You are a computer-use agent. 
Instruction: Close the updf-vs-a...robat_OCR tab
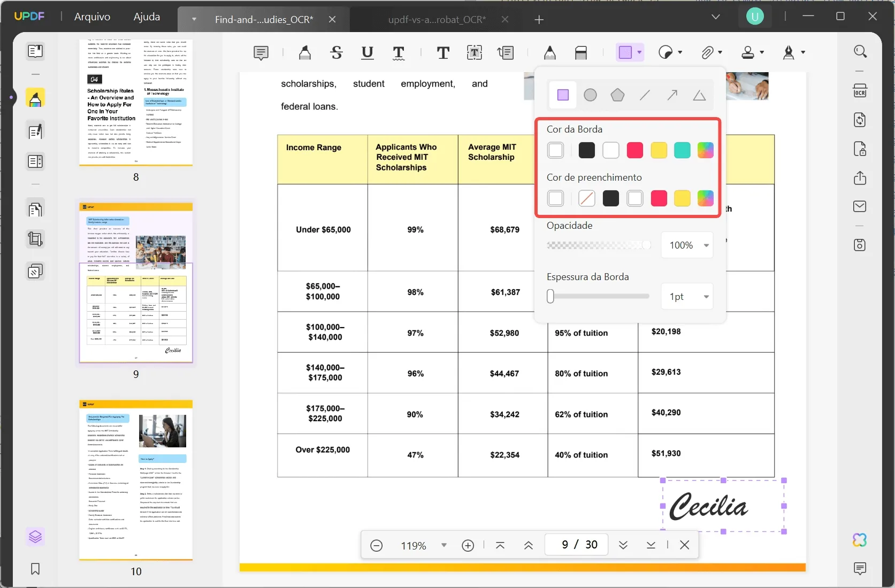pos(506,19)
